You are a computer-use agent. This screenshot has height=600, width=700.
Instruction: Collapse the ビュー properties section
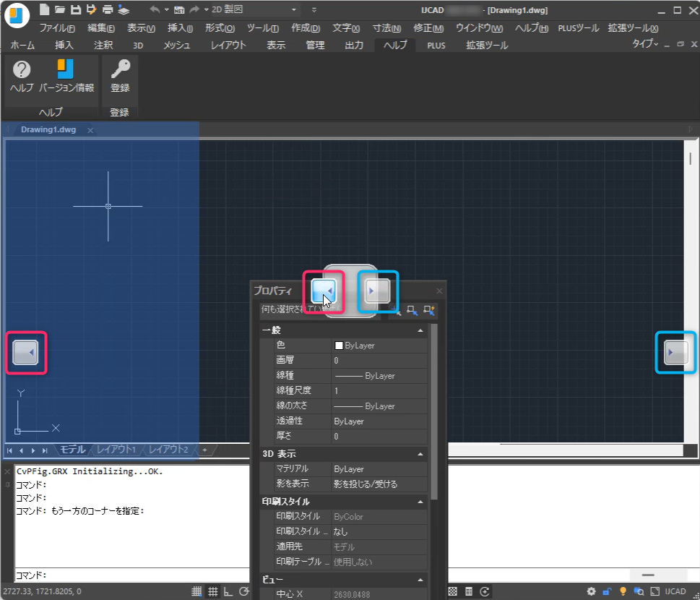[420, 580]
